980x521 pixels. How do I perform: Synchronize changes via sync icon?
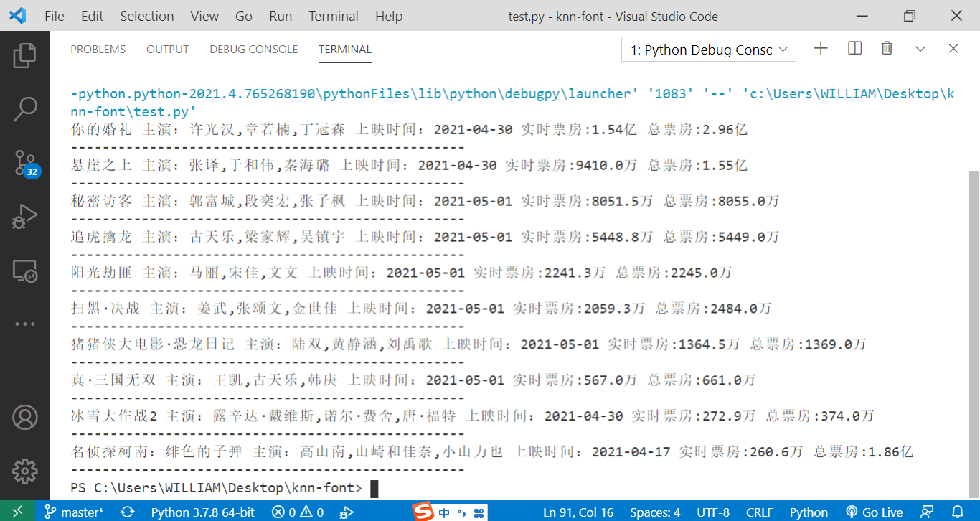(128, 512)
